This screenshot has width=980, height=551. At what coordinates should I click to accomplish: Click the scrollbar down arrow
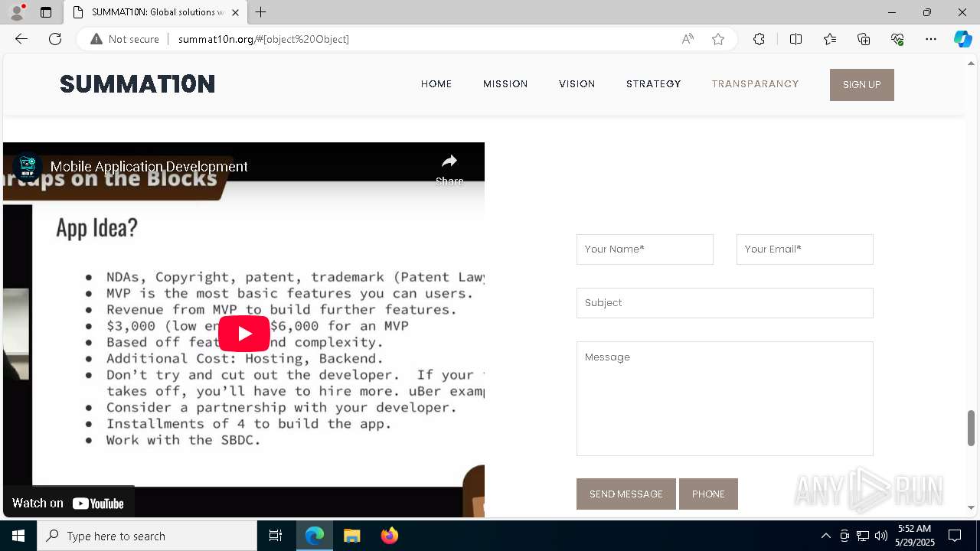(x=972, y=507)
